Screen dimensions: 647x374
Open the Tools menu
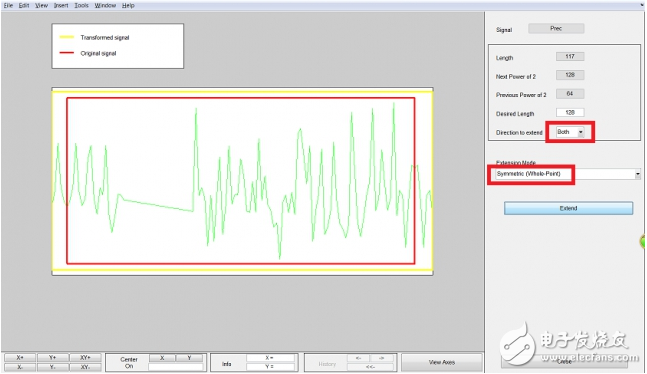(81, 5)
